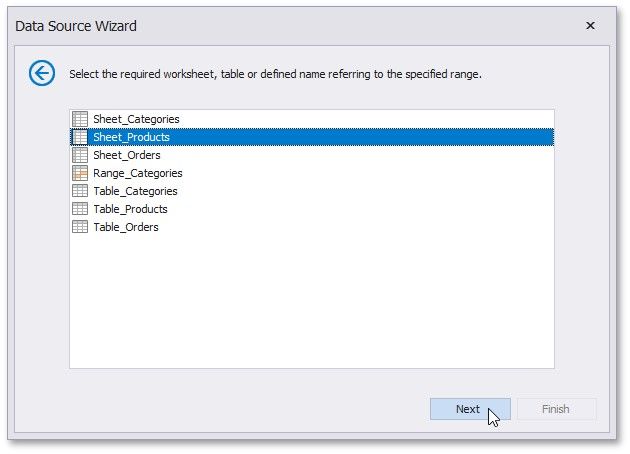Click the Table_Orders table icon

[x=80, y=227]
